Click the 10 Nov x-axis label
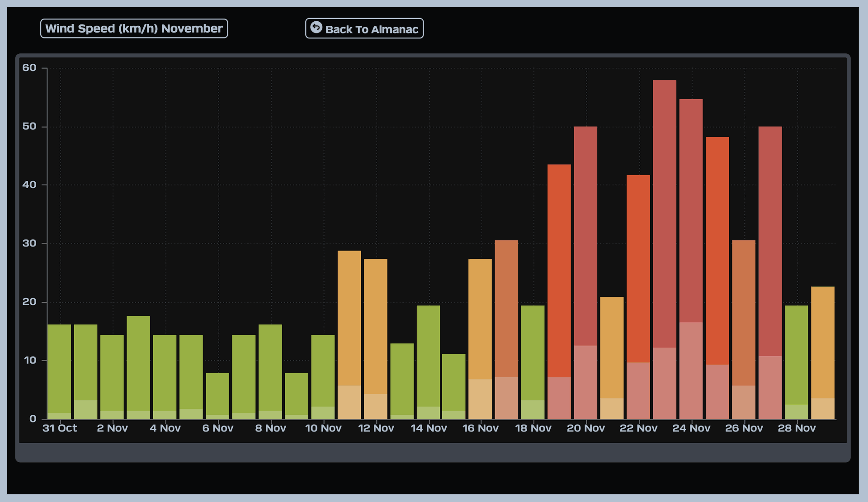The height and width of the screenshot is (502, 868). click(x=323, y=428)
